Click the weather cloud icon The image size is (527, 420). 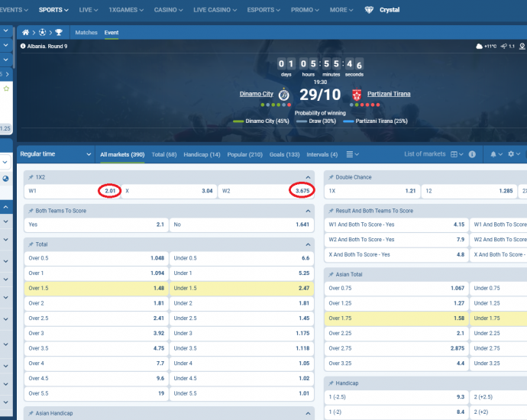(x=480, y=46)
